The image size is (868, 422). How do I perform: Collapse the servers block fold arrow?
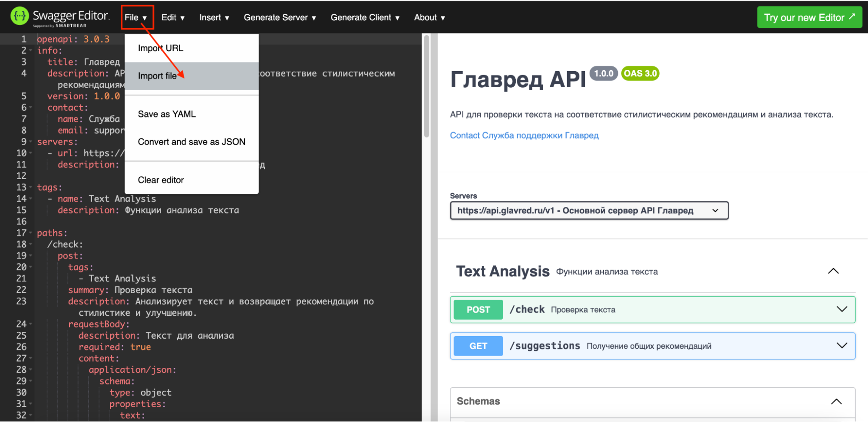(x=30, y=141)
